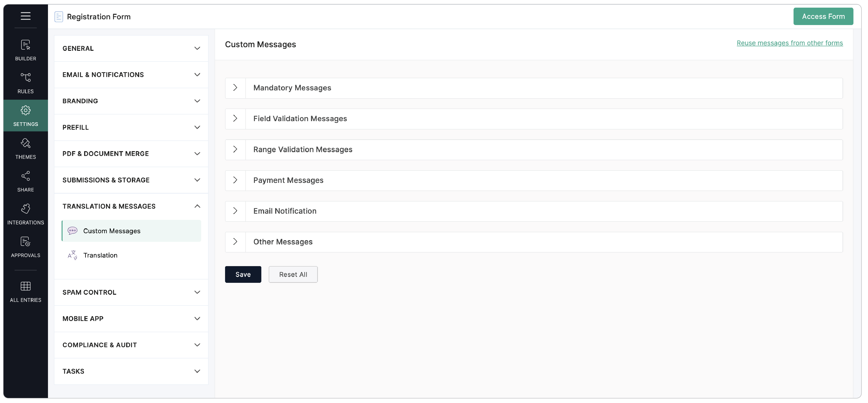This screenshot has height=403, width=868.
Task: Expand the Mandatory Messages section
Action: pos(235,88)
